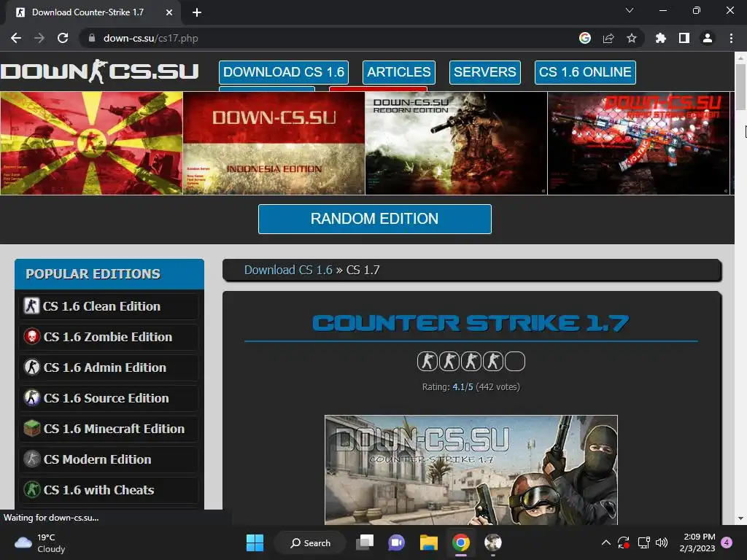The height and width of the screenshot is (560, 747).
Task: Open File Explorer on taskbar
Action: point(429,542)
